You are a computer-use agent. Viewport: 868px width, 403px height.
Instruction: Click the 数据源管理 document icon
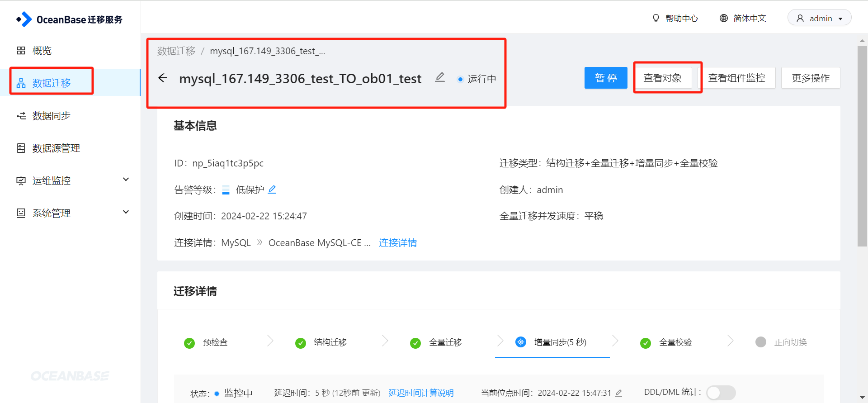point(21,148)
